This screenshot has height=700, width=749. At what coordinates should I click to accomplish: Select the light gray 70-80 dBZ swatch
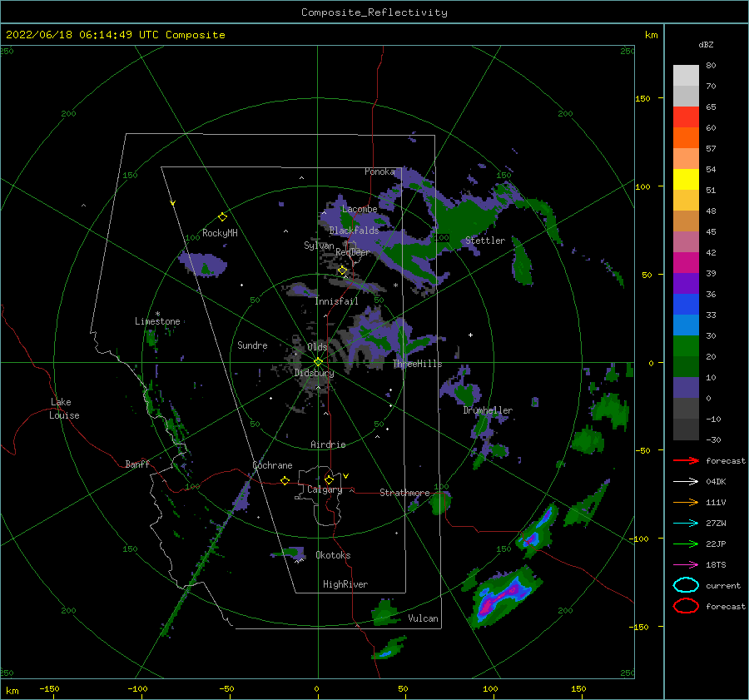[686, 76]
